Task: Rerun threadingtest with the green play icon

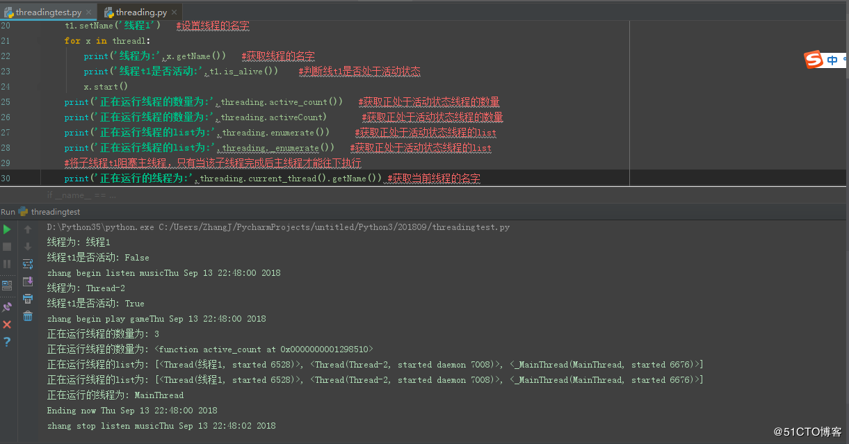Action: click(7, 230)
